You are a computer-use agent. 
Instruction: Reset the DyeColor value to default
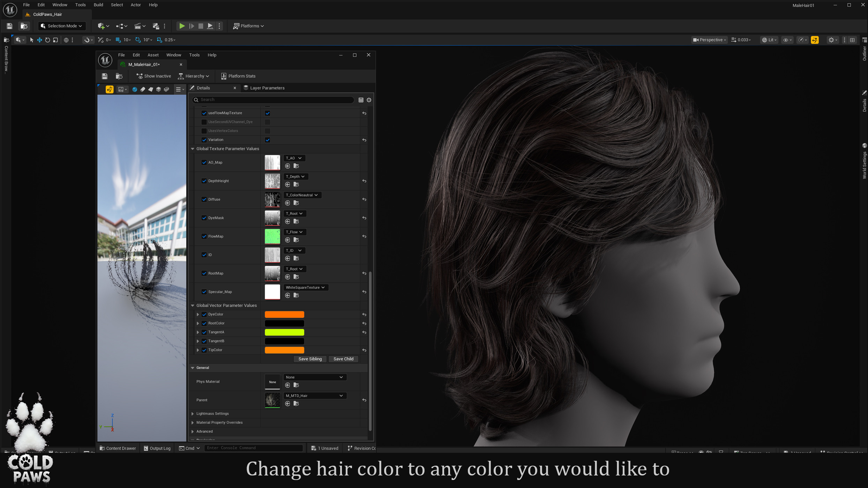[x=364, y=314]
